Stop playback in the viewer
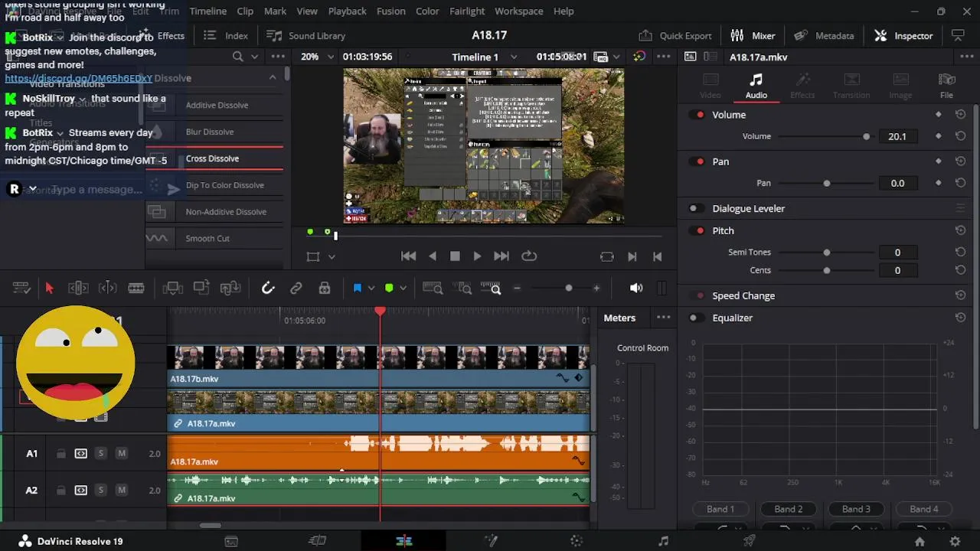The width and height of the screenshot is (980, 551). pos(455,257)
